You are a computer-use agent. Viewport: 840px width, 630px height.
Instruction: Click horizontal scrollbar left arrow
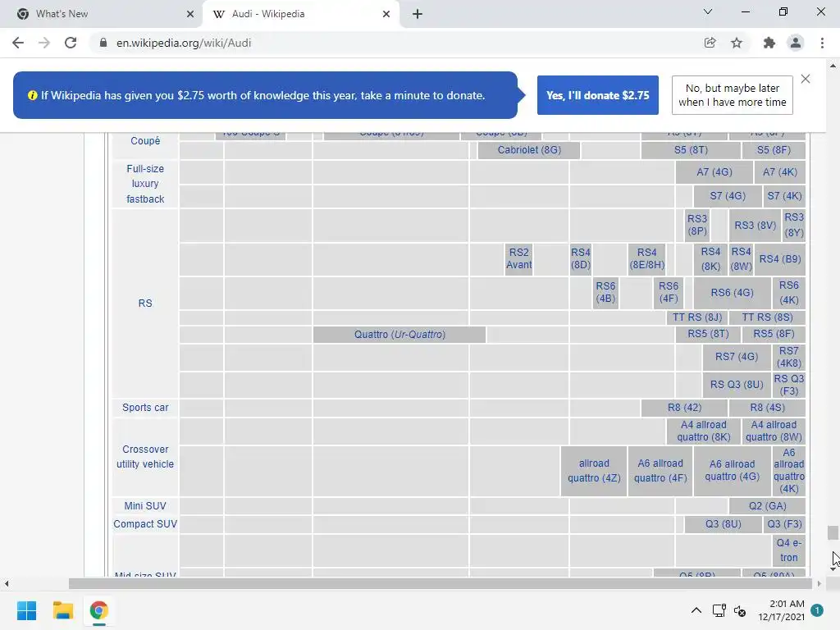coord(7,583)
